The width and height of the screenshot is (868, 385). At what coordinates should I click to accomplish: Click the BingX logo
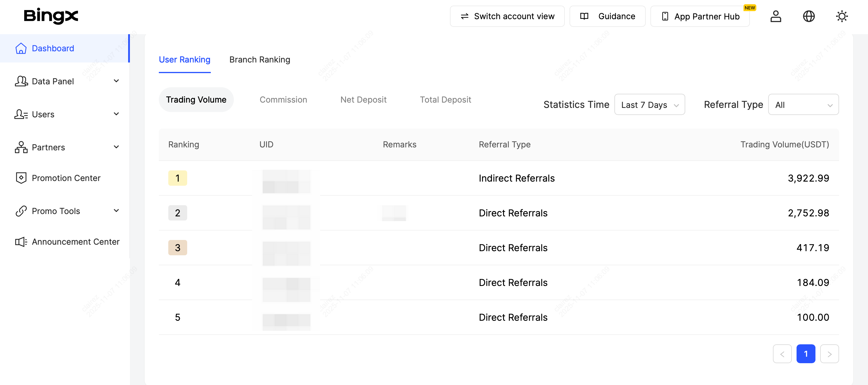tap(51, 16)
